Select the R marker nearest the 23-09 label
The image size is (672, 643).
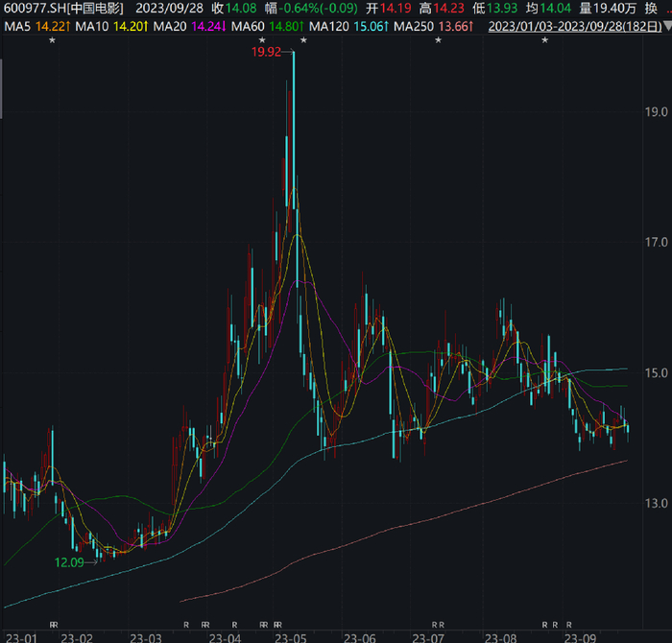[x=569, y=624]
